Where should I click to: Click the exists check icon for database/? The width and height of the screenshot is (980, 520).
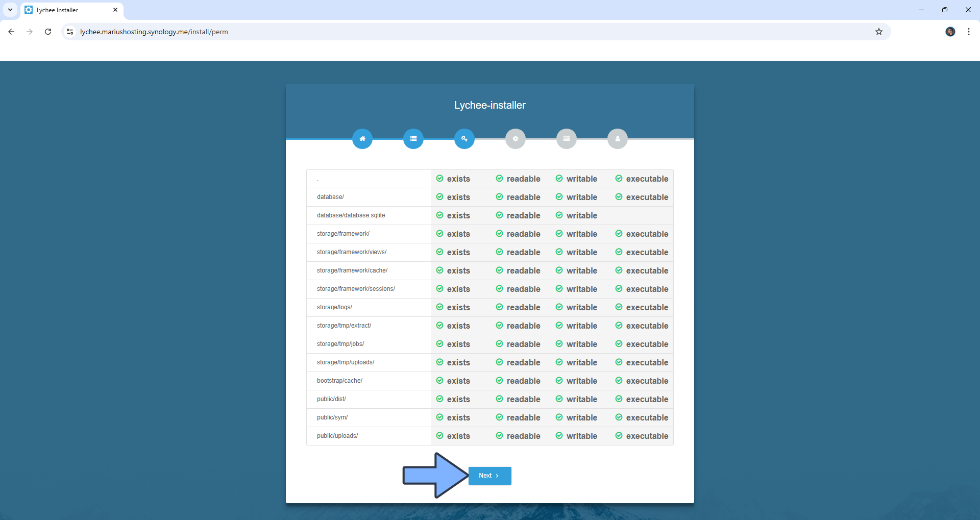(x=439, y=197)
